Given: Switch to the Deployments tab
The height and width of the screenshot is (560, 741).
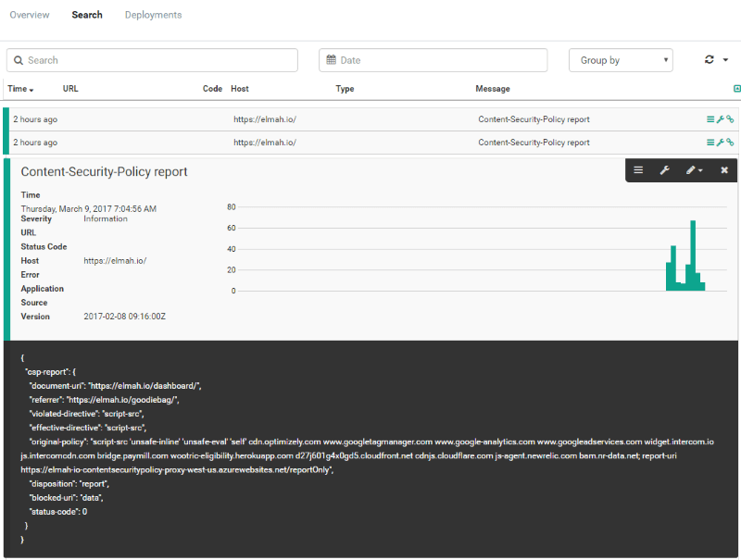Looking at the screenshot, I should tap(152, 15).
